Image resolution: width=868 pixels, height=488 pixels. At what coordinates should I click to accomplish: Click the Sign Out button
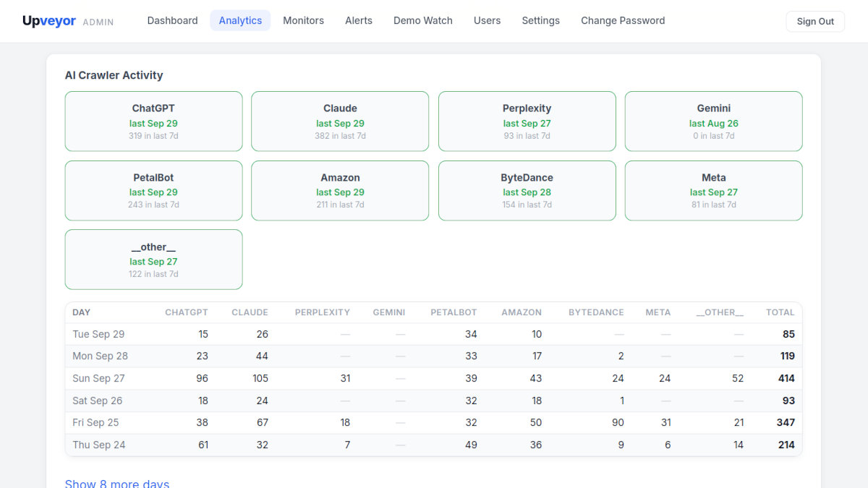coord(815,21)
